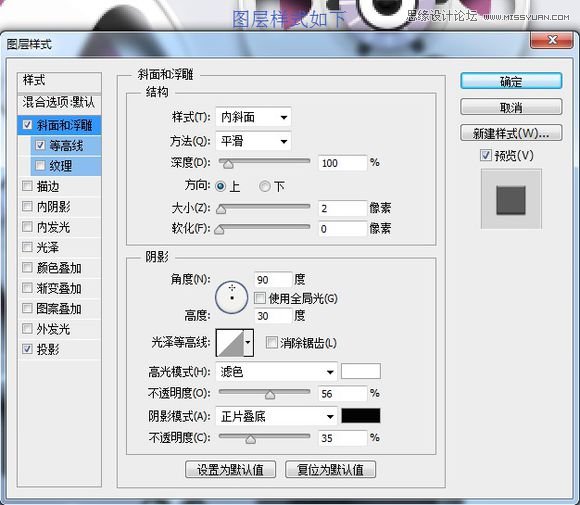
Task: Toggle the 预览(V) preview checkbox
Action: 485,155
